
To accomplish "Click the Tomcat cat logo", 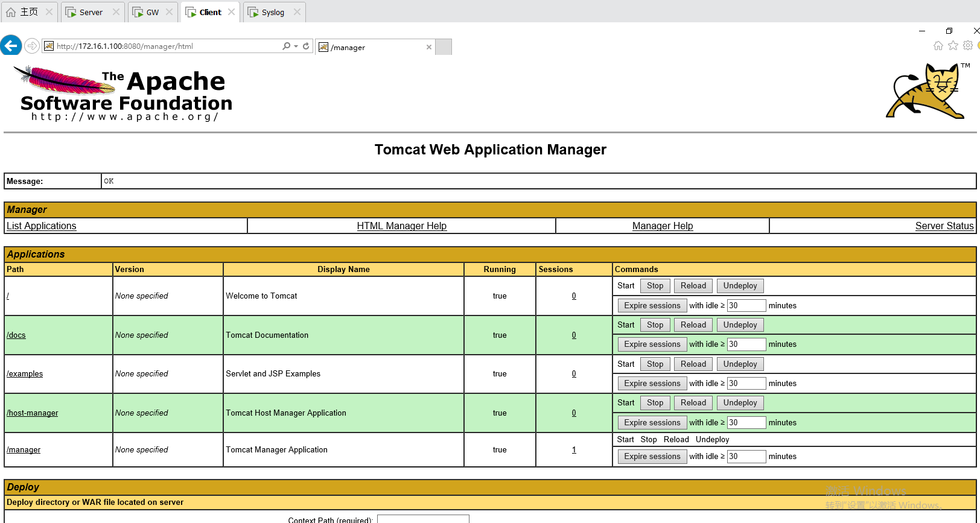I will [x=928, y=90].
